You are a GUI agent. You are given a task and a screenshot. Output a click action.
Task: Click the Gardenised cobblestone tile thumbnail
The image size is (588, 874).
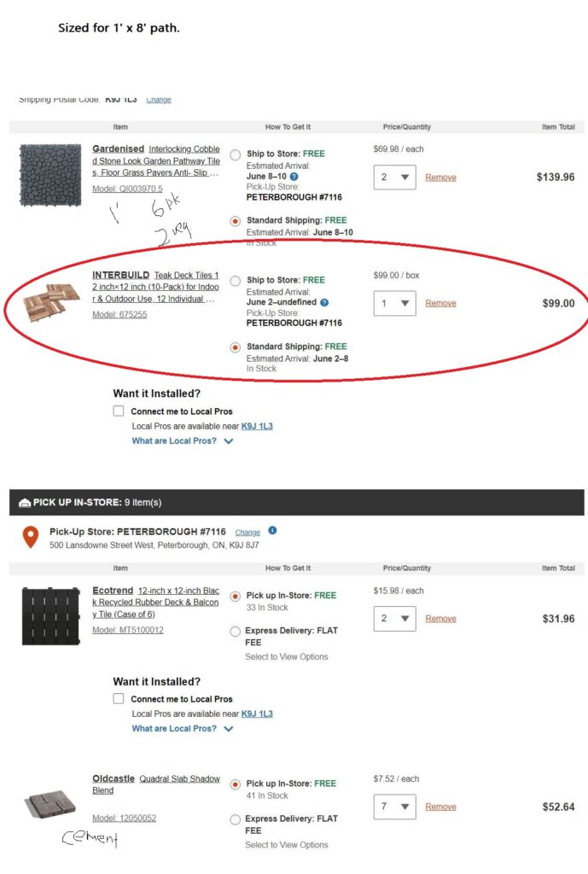(x=49, y=176)
